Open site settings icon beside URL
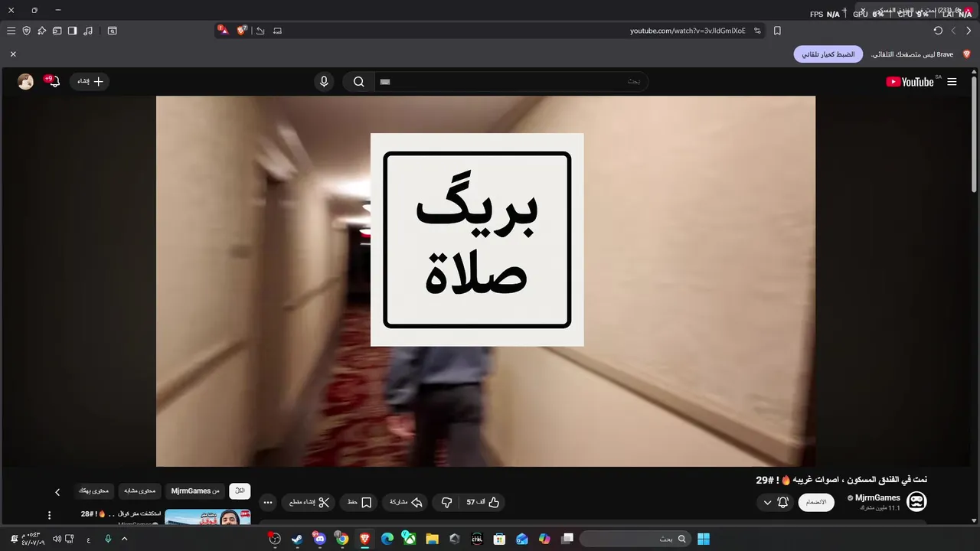 click(757, 31)
